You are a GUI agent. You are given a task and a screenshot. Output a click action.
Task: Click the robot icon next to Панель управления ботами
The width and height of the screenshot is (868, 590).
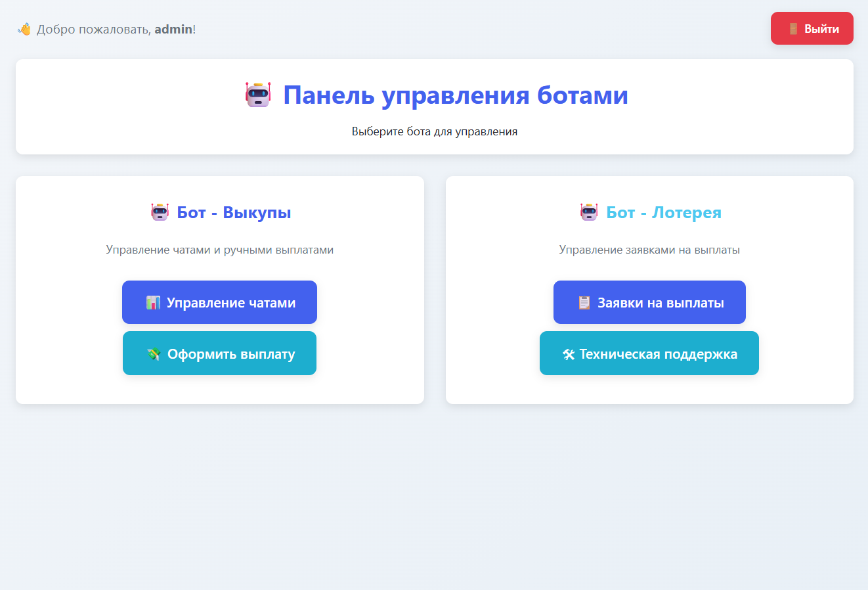[258, 95]
